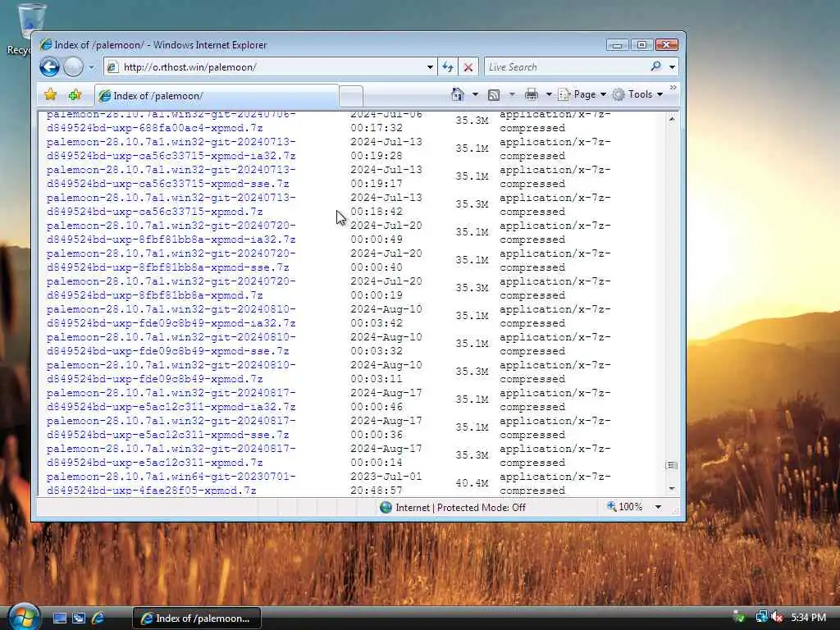Click the 5:34 PM taskbar clock
This screenshot has height=630, width=840.
[x=808, y=618]
